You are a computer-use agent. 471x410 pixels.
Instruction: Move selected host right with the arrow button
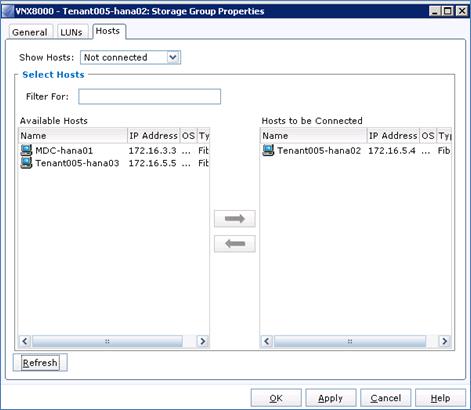(235, 219)
